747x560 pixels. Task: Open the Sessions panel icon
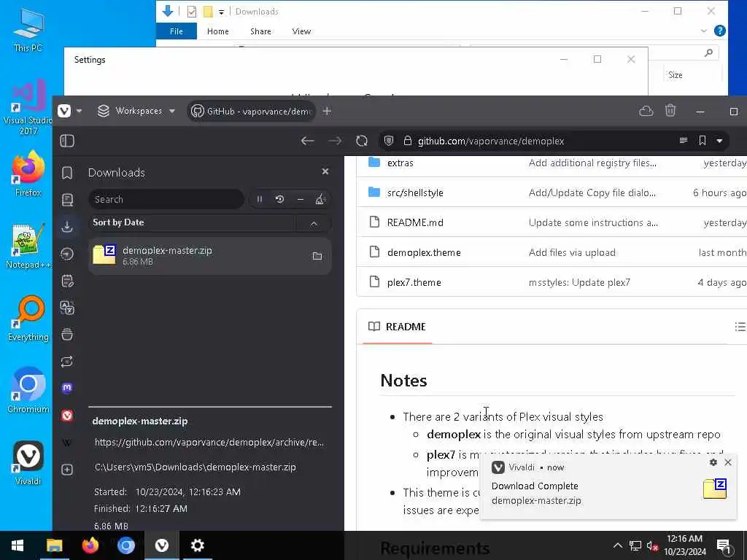coord(67,362)
